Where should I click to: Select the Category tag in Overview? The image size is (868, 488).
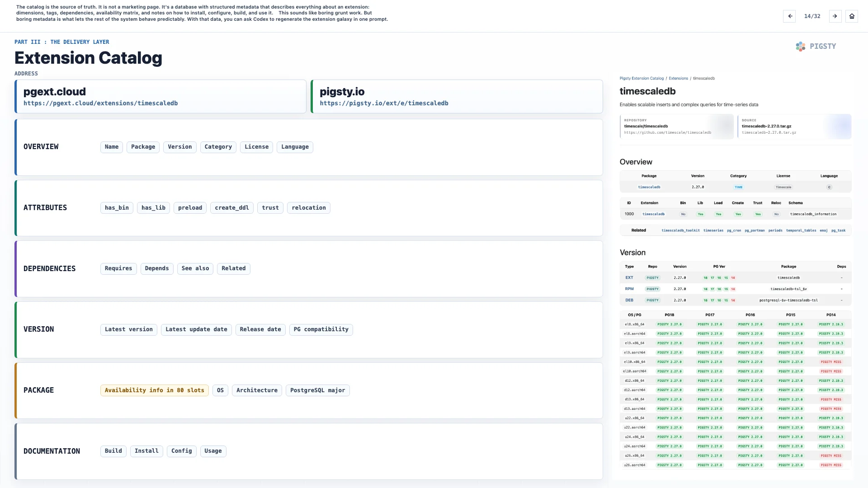[x=218, y=147]
